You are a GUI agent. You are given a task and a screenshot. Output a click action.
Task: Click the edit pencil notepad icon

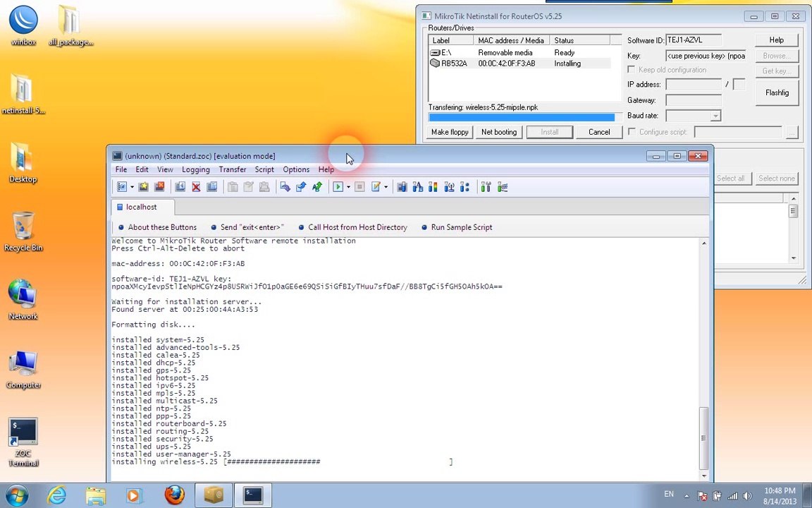tap(376, 187)
